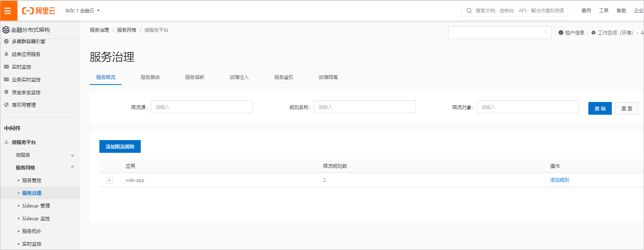
Task: Click the 多集群容器引擎 sidebar icon
Action: pyautogui.click(x=6, y=41)
